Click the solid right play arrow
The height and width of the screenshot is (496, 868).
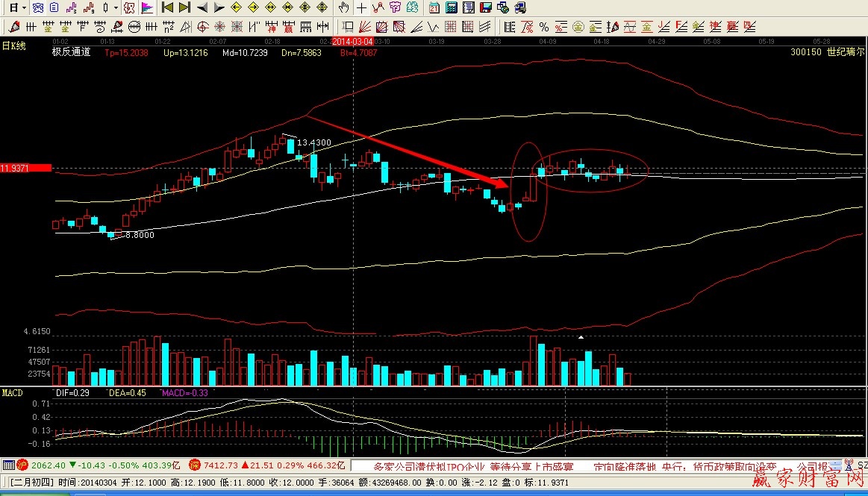219,8
